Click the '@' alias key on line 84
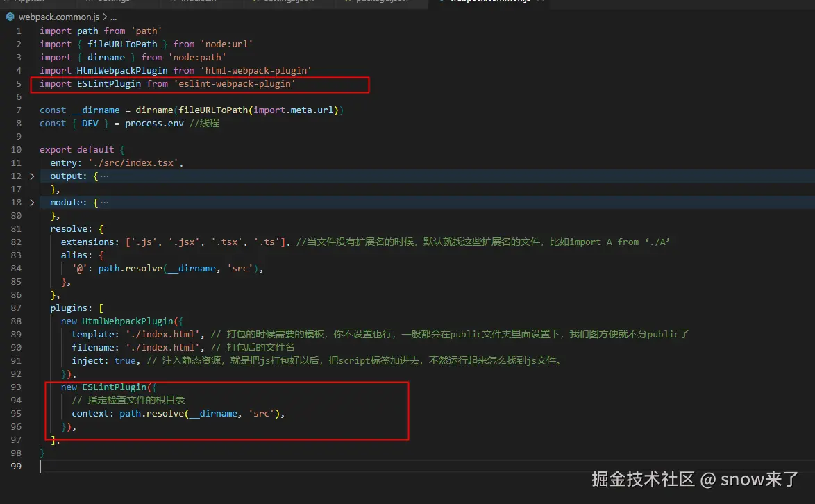Image resolution: width=815 pixels, height=504 pixels. (80, 269)
